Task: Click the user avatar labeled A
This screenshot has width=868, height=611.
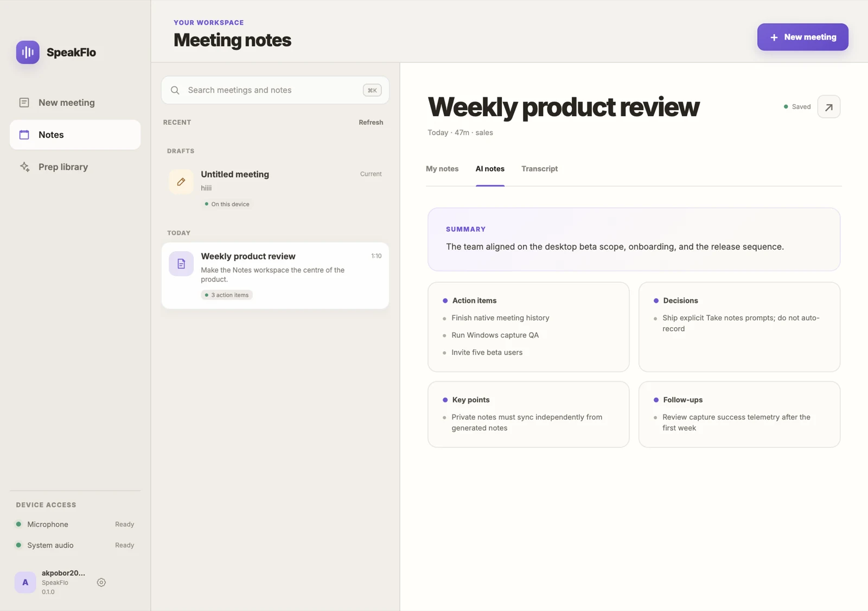Action: point(25,582)
